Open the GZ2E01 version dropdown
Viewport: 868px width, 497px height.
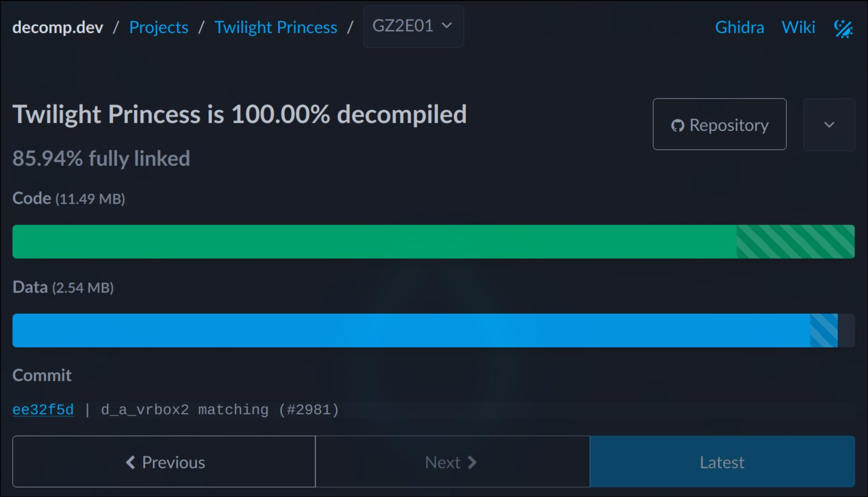[x=413, y=26]
